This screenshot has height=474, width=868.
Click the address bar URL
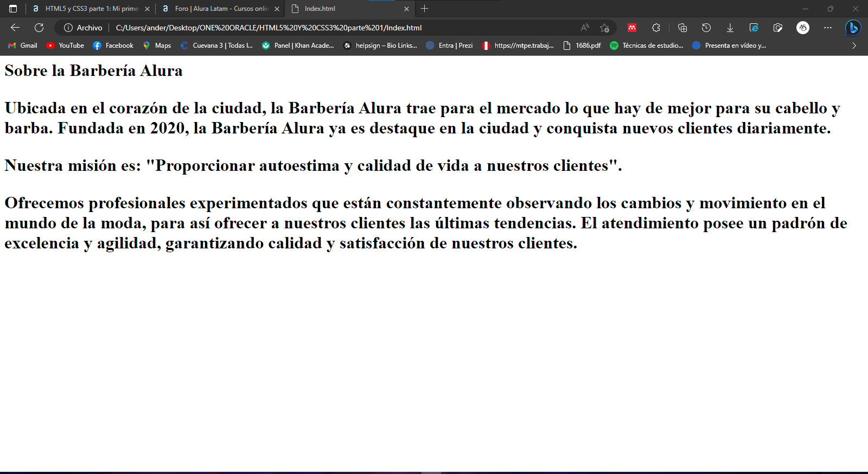click(x=269, y=28)
